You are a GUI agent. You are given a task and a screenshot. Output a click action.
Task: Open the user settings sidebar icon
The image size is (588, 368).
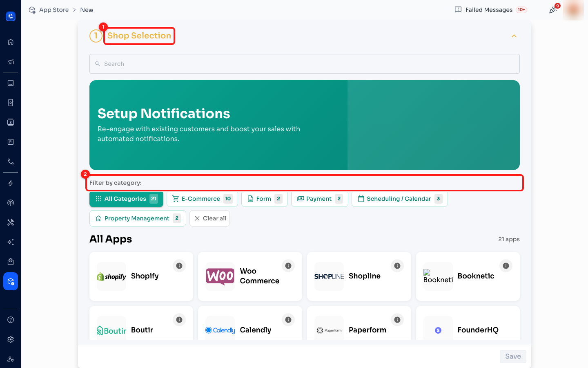(x=11, y=359)
